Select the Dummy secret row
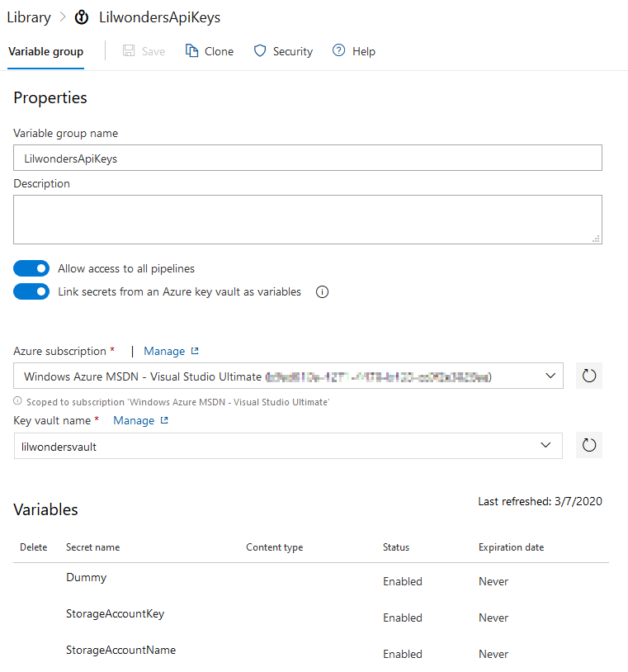This screenshot has width=628, height=672. click(86, 578)
